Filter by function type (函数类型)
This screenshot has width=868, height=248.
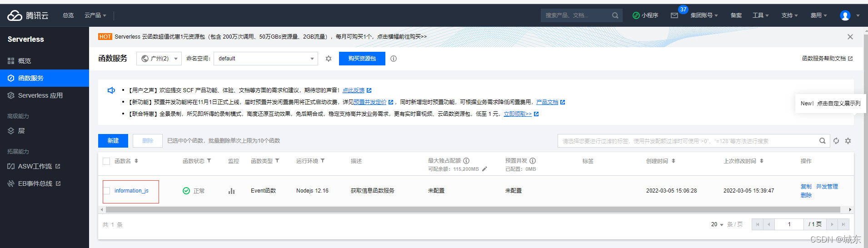[x=277, y=161]
